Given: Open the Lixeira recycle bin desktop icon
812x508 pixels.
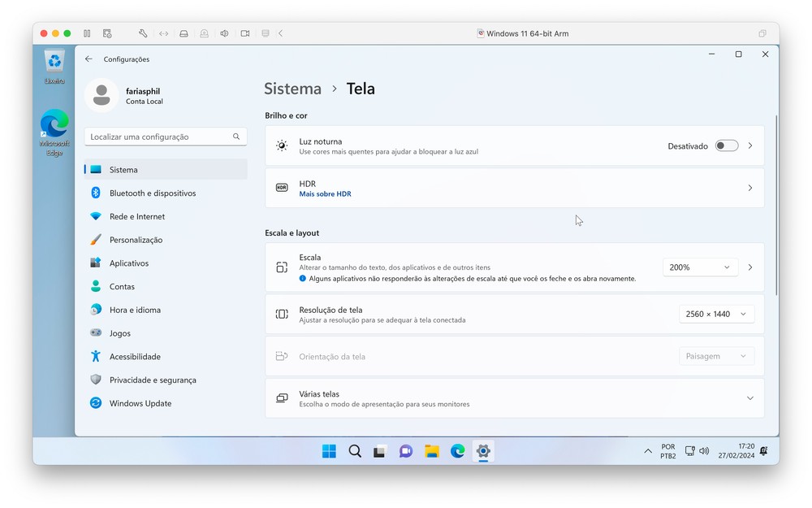Looking at the screenshot, I should pos(54,67).
